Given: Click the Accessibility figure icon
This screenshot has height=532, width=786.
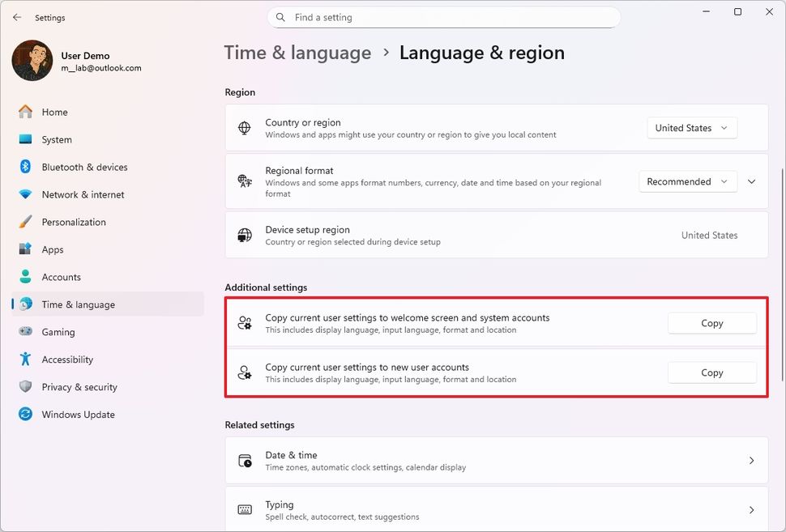Looking at the screenshot, I should pyautogui.click(x=25, y=360).
